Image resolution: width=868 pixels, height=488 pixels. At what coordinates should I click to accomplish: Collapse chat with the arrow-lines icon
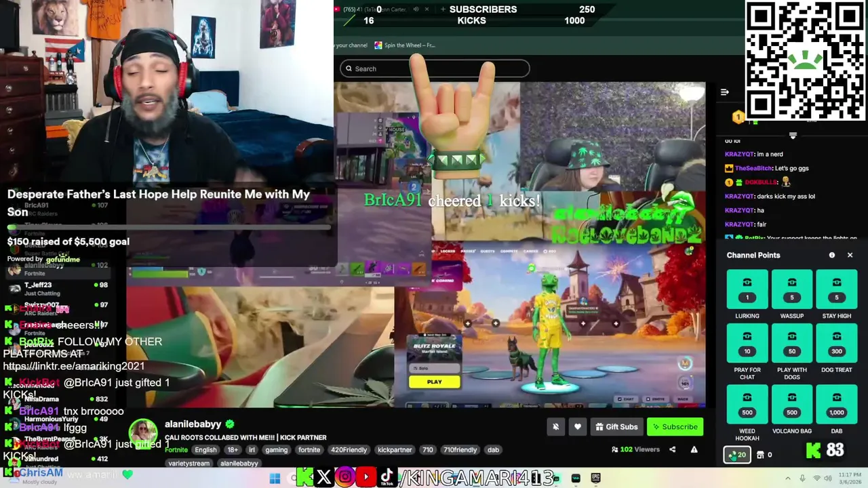724,92
